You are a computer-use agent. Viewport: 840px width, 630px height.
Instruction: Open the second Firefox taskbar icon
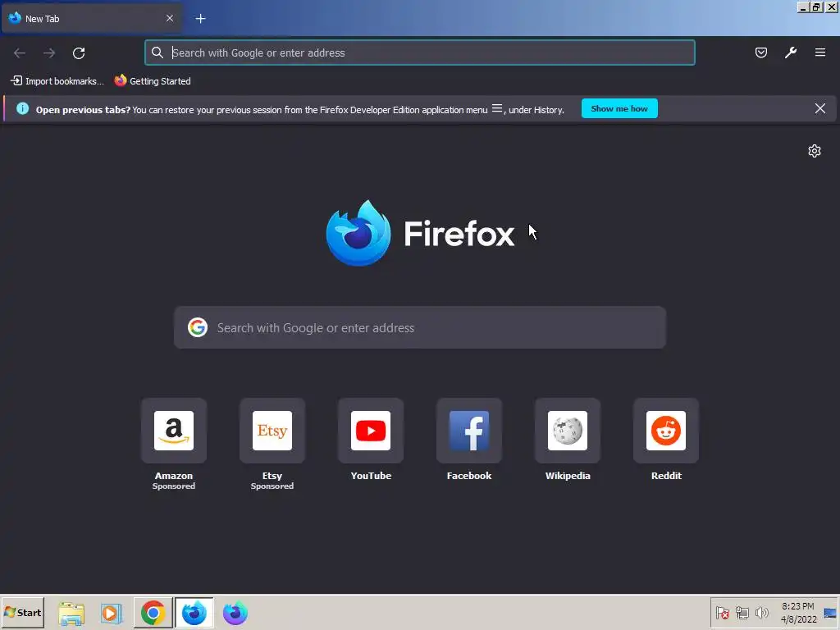pyautogui.click(x=235, y=613)
